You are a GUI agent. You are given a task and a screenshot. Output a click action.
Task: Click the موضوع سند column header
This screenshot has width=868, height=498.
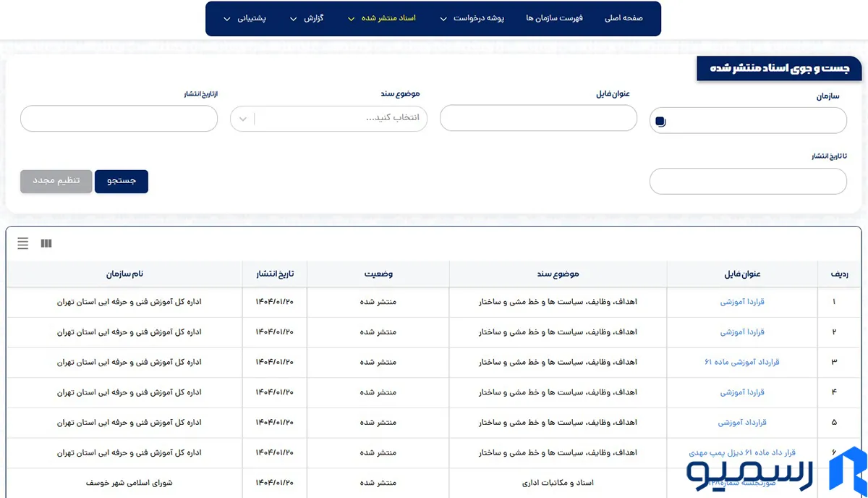(558, 274)
